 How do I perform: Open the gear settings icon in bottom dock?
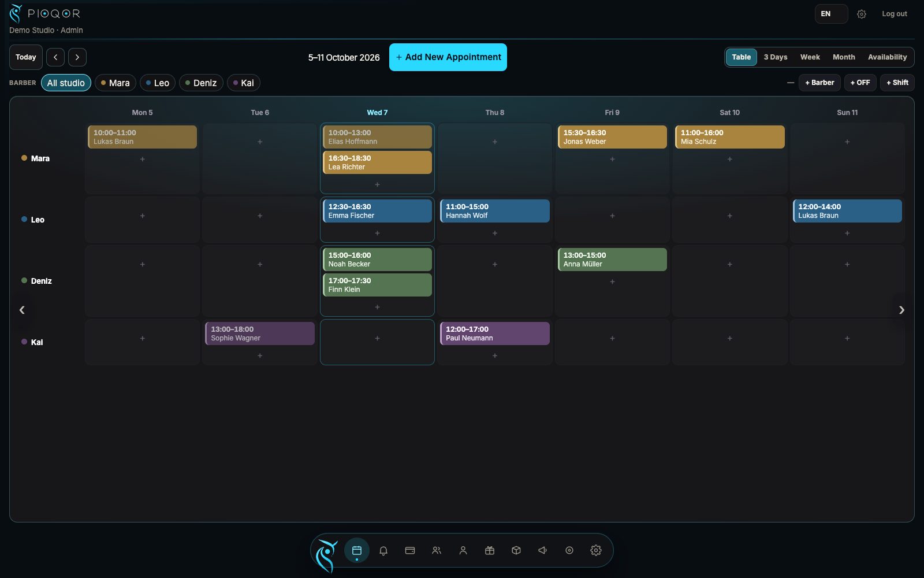coord(596,550)
